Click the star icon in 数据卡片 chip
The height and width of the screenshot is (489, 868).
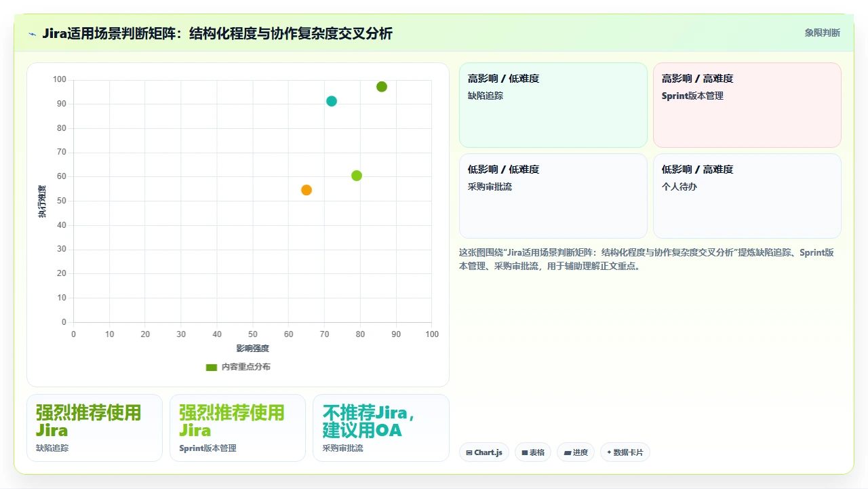[x=609, y=452]
